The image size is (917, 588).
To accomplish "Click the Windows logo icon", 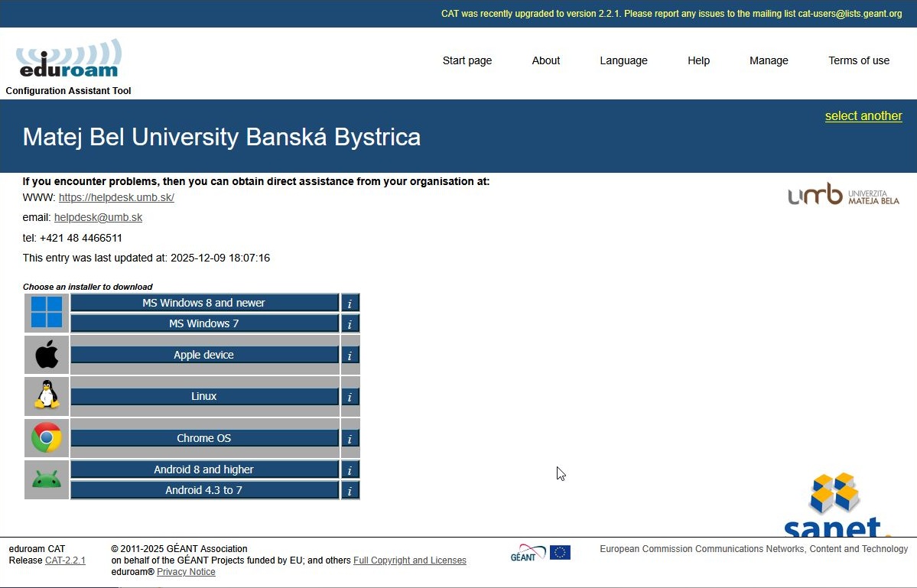I will [x=47, y=313].
